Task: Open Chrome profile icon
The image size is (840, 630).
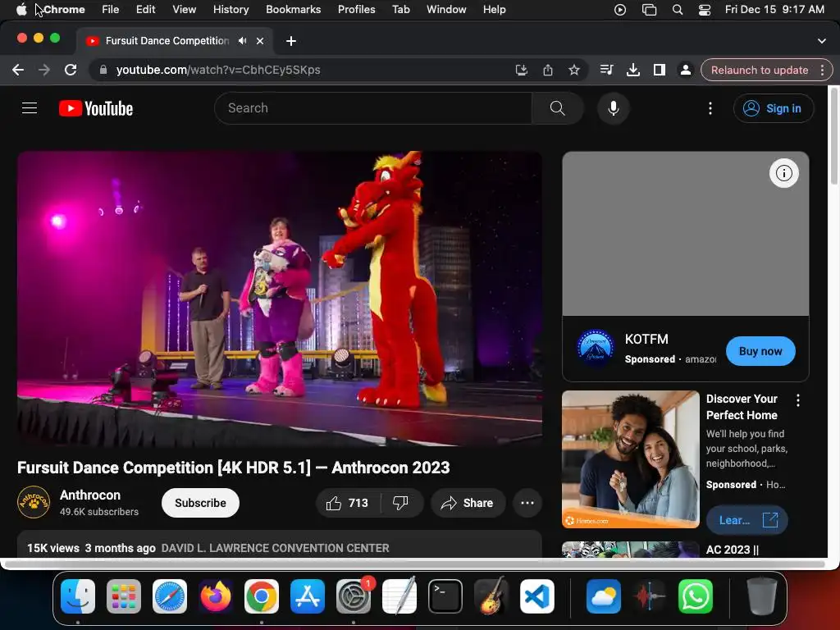Action: [x=685, y=70]
